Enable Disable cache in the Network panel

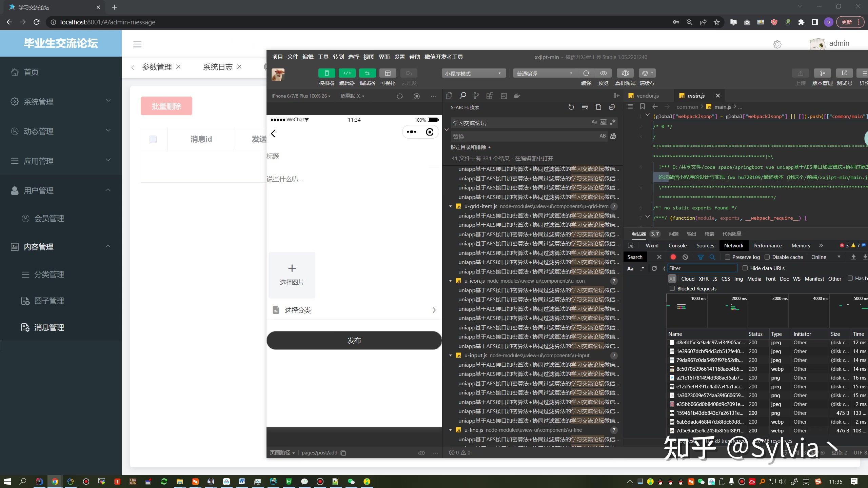(767, 257)
